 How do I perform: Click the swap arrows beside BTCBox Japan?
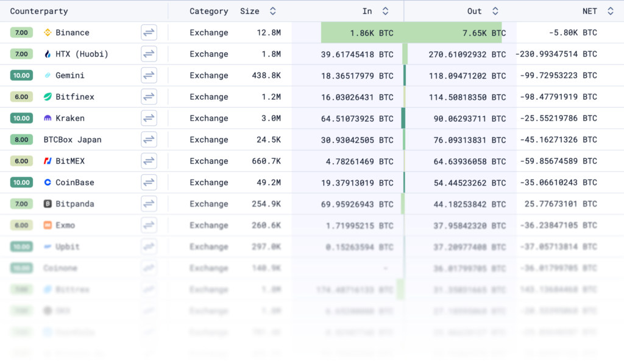[149, 140]
